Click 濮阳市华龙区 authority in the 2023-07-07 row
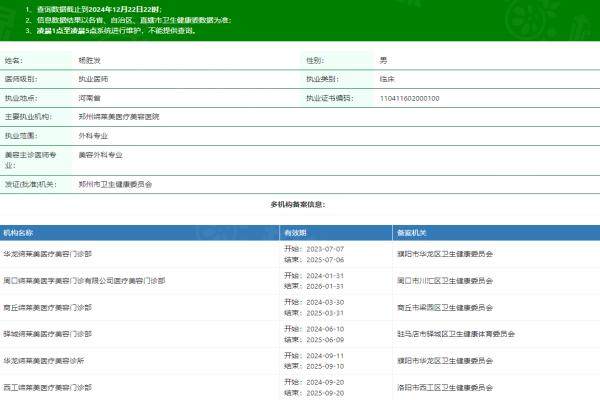The image size is (600, 400). (x=445, y=254)
